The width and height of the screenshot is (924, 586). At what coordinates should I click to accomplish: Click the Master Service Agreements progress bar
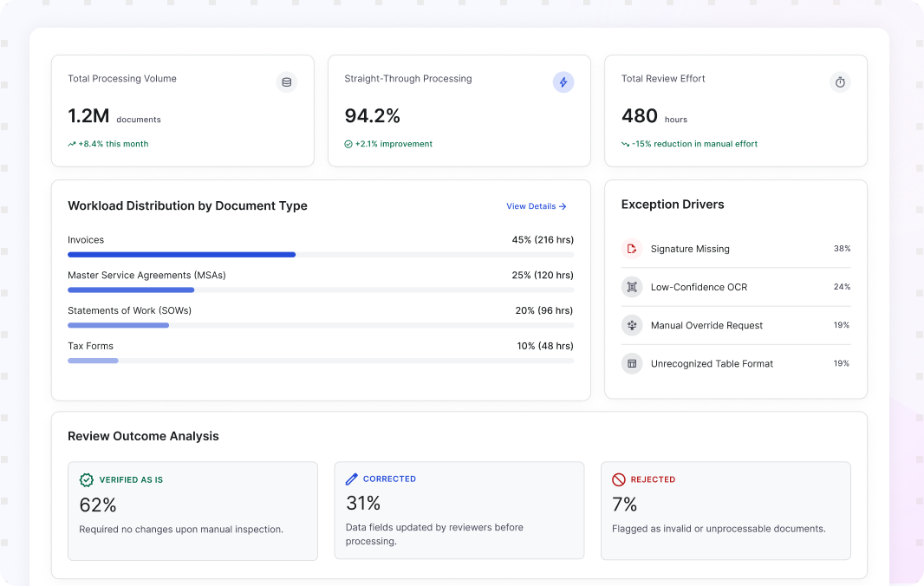click(x=321, y=290)
